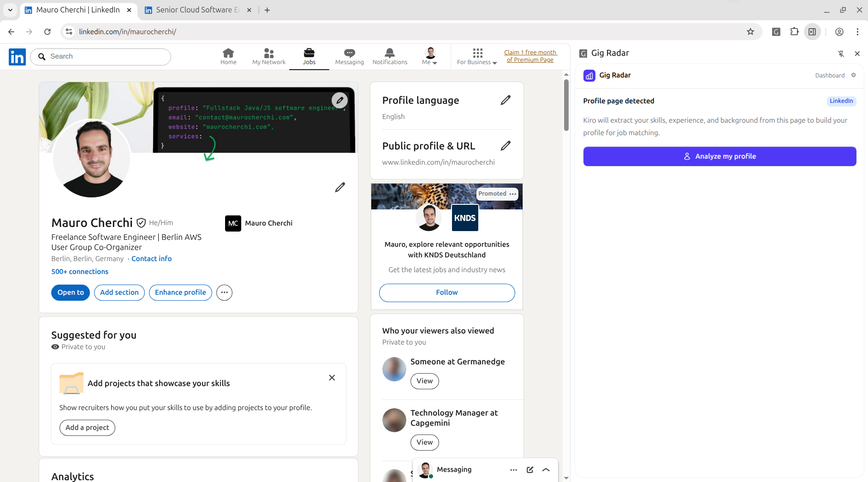The image size is (868, 482).
Task: Click in the LinkedIn Search field
Action: pyautogui.click(x=106, y=56)
